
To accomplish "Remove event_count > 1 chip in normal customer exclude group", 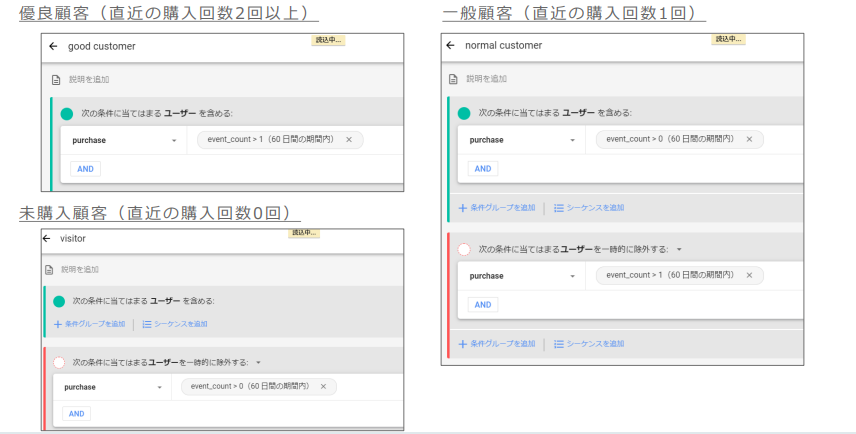I will tap(749, 275).
